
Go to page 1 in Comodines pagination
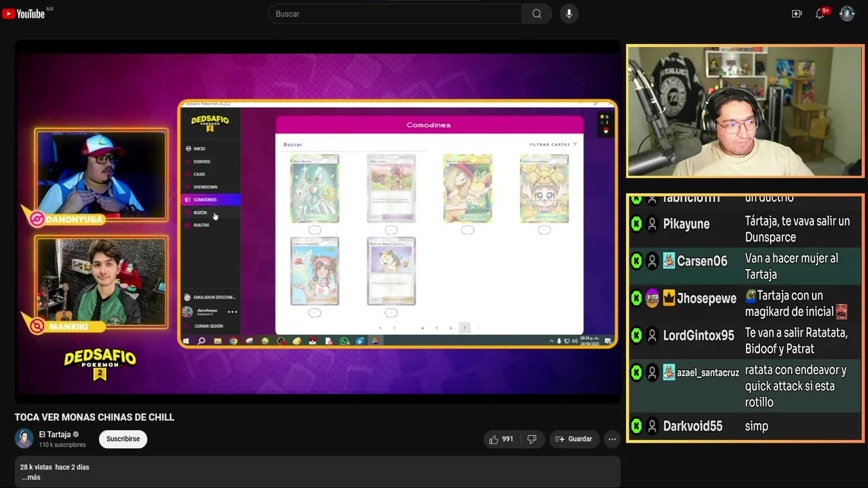pyautogui.click(x=394, y=328)
